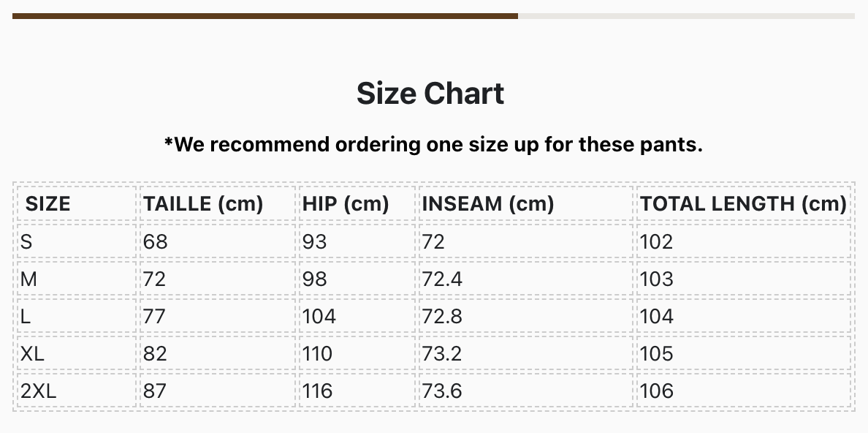Click the S size row label

click(x=27, y=241)
